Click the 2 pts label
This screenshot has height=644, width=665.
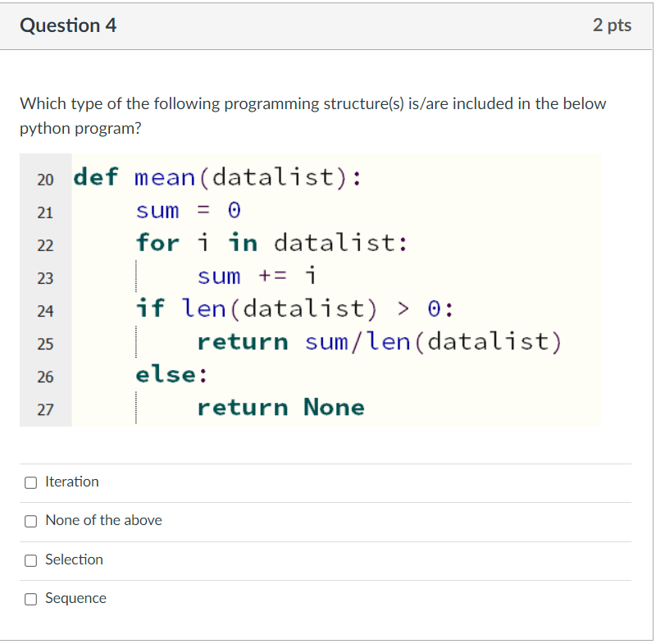pyautogui.click(x=613, y=25)
